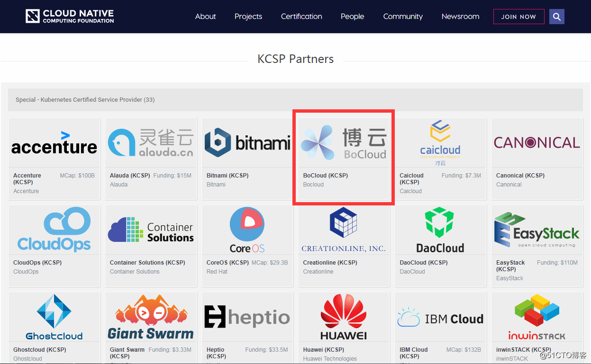Viewport: 591px width, 364px height.
Task: Click the Container Solutions logo
Action: tap(151, 230)
